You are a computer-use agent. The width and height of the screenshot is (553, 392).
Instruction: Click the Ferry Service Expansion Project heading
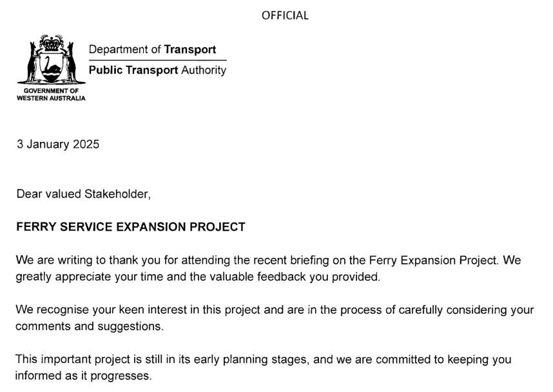coord(131,227)
